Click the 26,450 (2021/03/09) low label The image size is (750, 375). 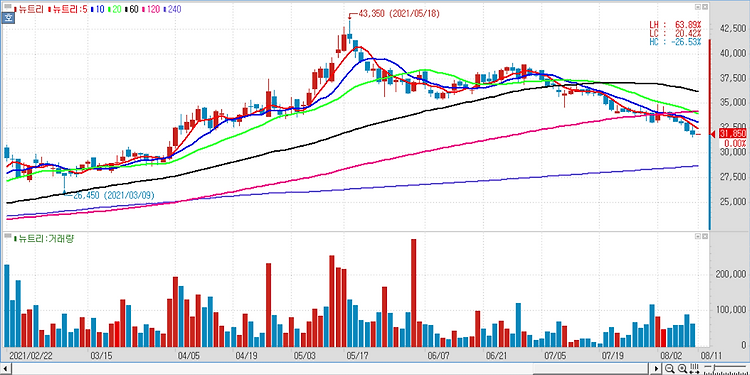coord(114,195)
